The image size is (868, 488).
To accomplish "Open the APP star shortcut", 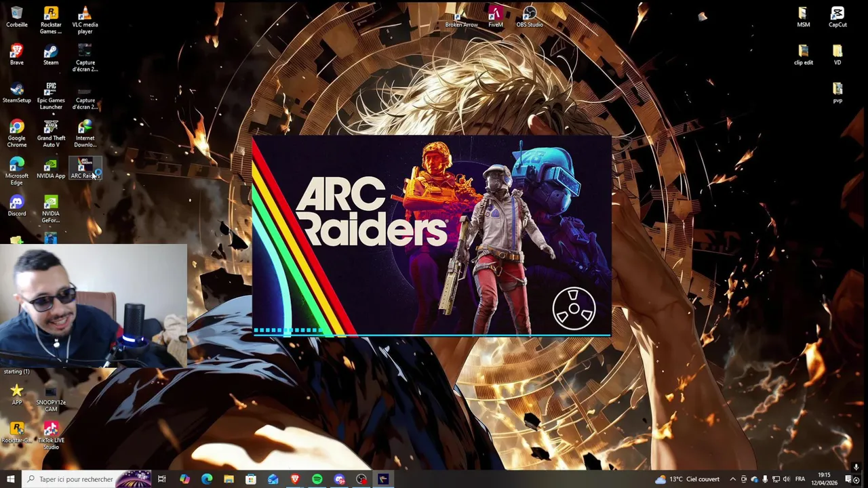I will [x=17, y=394].
